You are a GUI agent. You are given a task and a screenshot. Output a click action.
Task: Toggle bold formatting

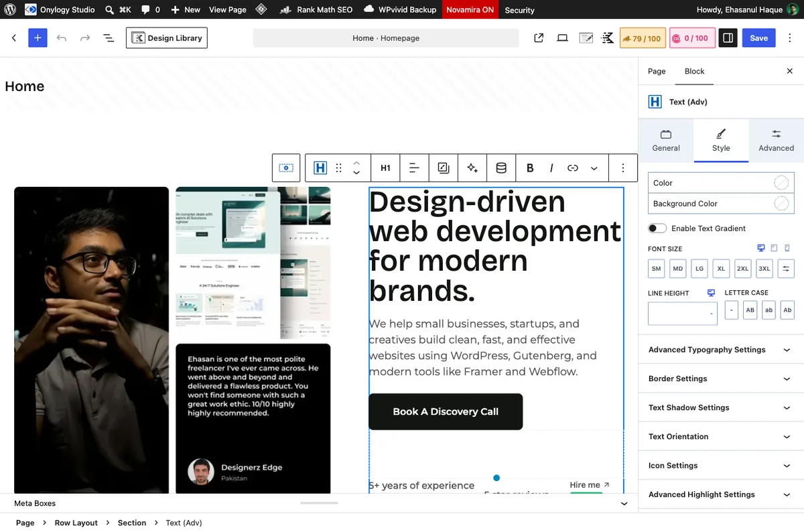[x=530, y=168]
